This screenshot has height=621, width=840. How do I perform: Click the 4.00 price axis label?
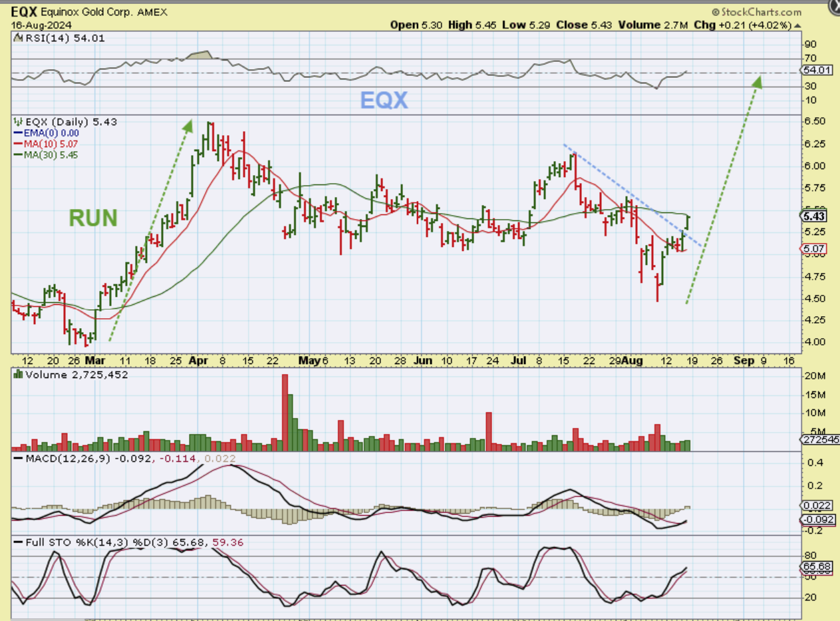(x=815, y=341)
